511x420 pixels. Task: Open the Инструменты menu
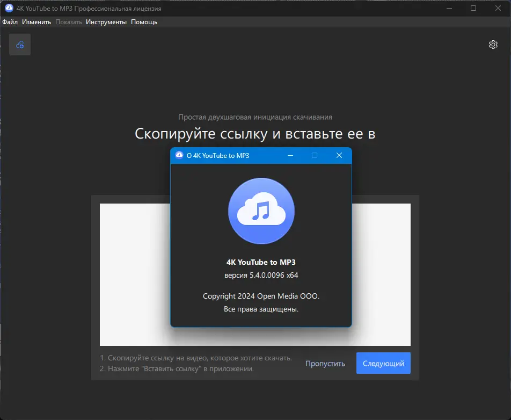(x=106, y=22)
